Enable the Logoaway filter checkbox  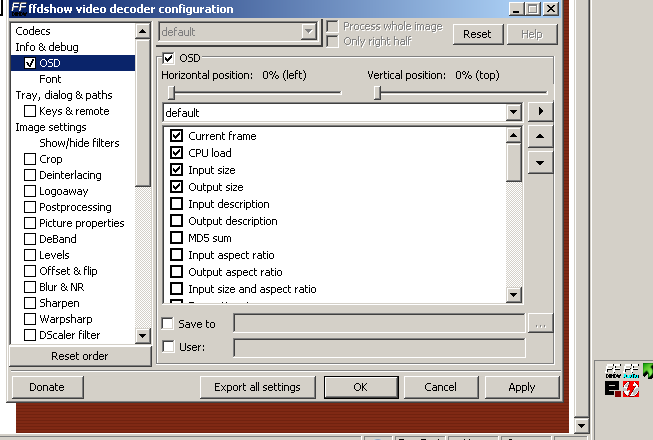pyautogui.click(x=30, y=191)
